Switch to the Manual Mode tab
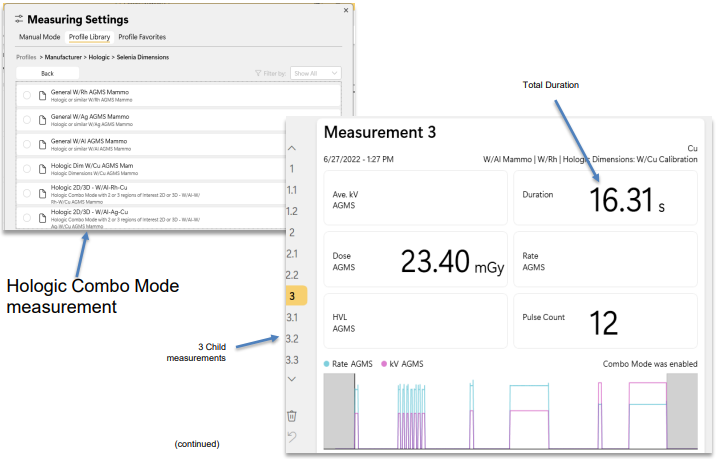The image size is (719, 459). click(x=40, y=37)
